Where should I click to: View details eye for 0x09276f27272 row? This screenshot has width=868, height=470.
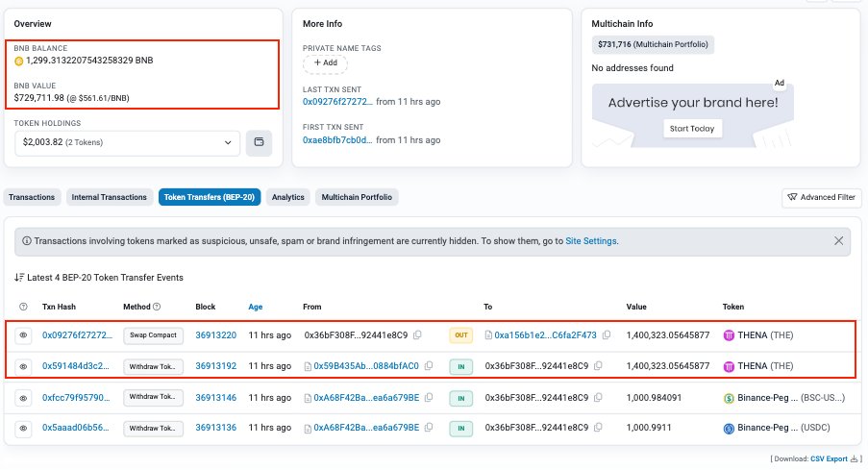23,335
